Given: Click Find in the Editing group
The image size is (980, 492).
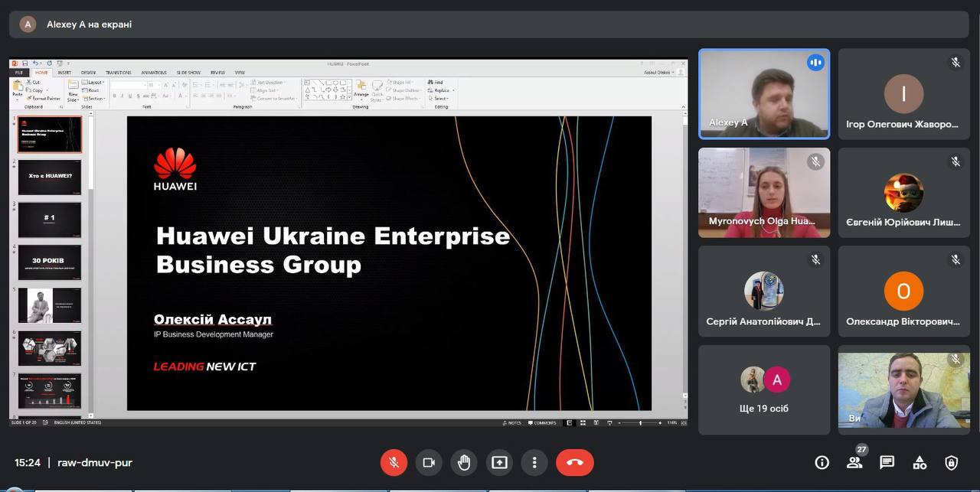Looking at the screenshot, I should coord(436,82).
